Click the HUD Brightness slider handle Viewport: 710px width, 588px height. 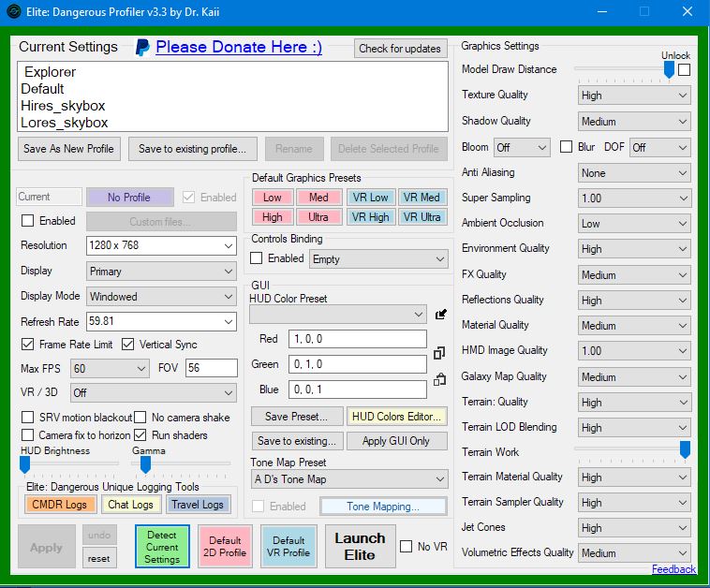(25, 464)
